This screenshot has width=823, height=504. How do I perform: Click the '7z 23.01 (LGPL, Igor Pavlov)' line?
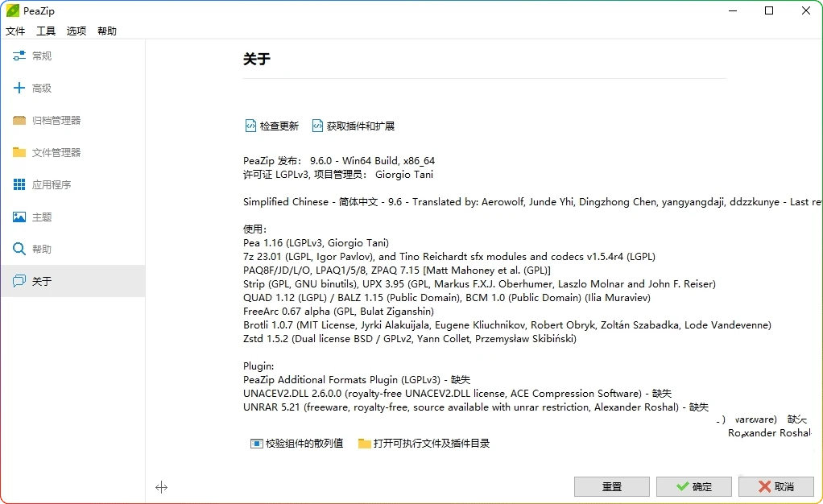(449, 256)
